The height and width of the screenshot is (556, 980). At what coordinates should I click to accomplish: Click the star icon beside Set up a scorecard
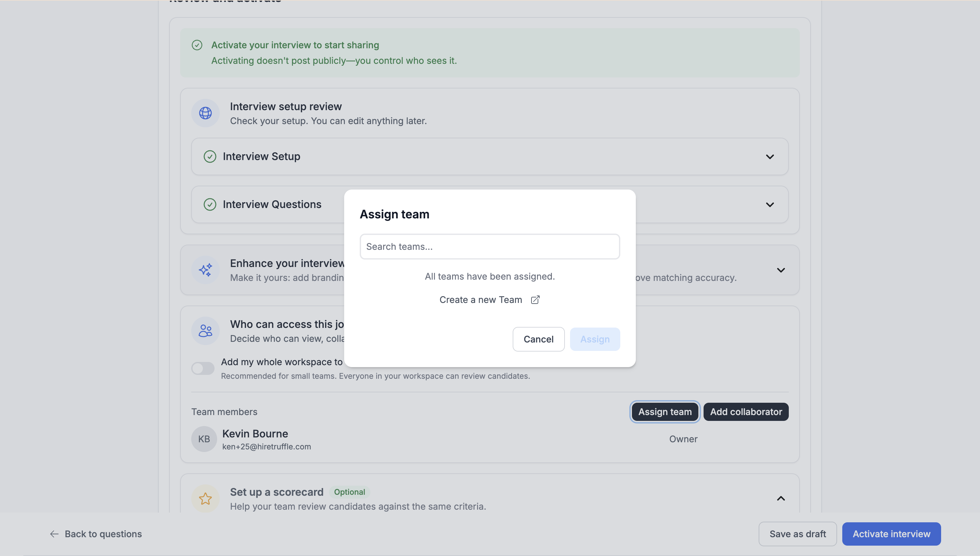(205, 498)
